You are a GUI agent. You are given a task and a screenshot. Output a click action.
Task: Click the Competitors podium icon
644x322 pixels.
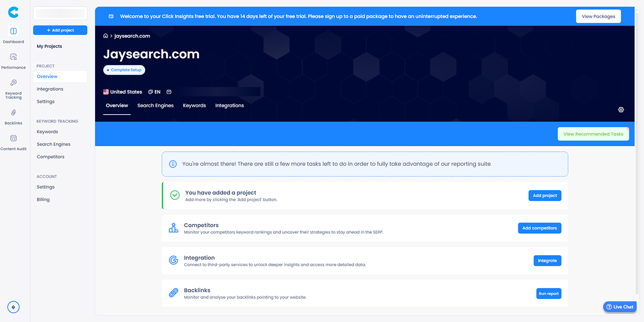(x=173, y=228)
